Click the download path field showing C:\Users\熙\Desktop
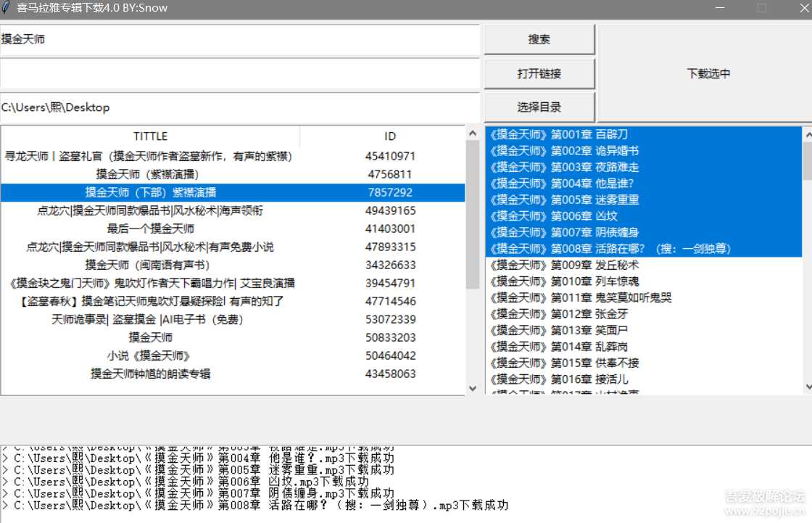 pyautogui.click(x=239, y=107)
